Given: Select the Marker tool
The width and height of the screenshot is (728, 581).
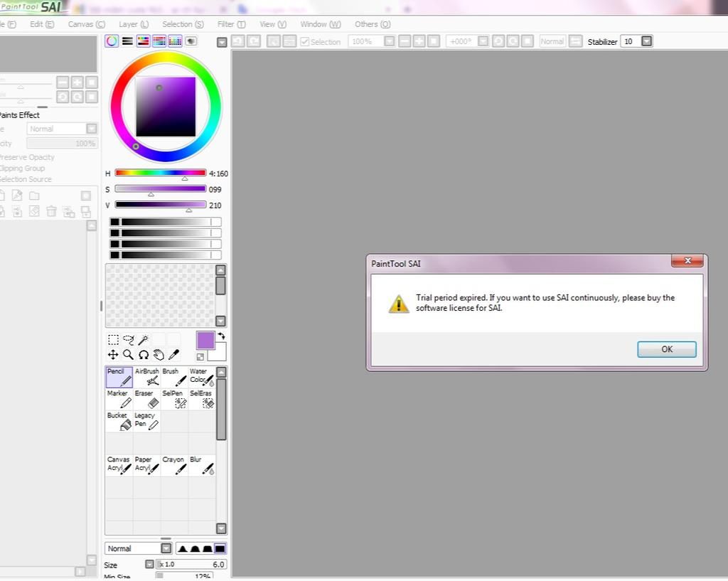Looking at the screenshot, I should click(119, 399).
